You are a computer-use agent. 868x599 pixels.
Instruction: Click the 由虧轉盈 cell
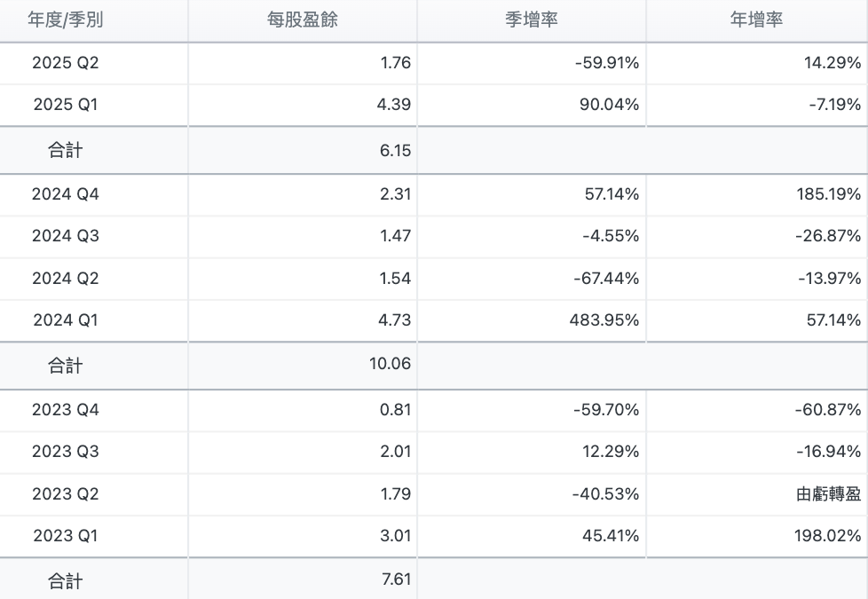pyautogui.click(x=829, y=494)
